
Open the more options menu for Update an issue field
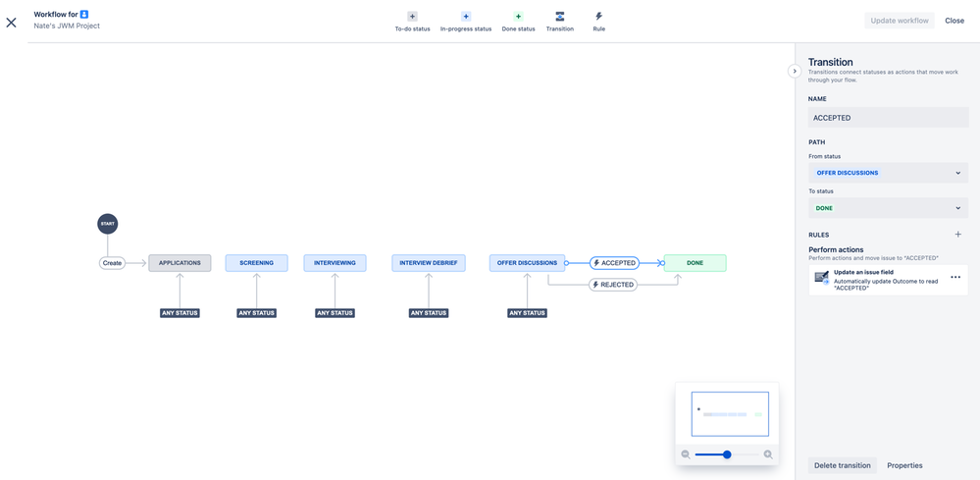(955, 277)
